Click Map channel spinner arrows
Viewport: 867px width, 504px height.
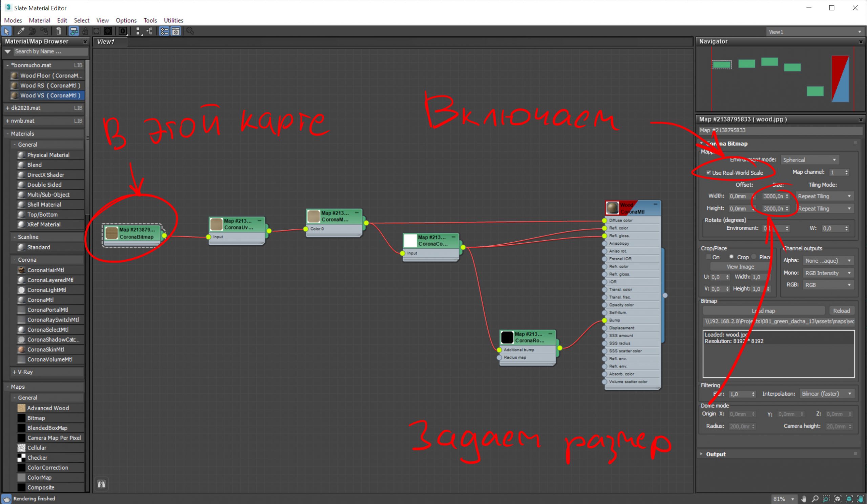click(846, 172)
